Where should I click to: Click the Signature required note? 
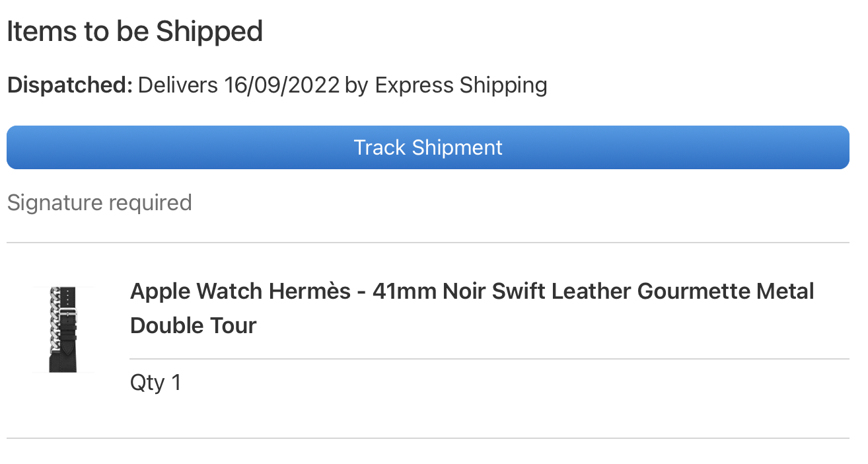tap(99, 203)
